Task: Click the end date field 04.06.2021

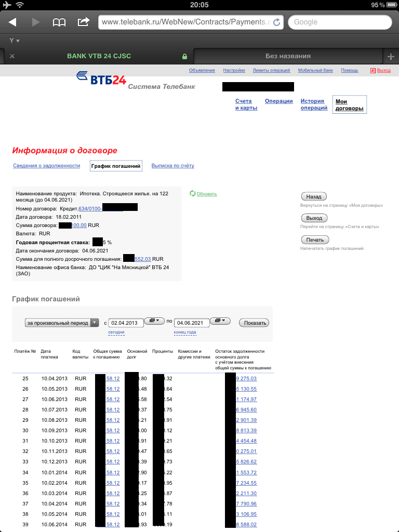Action: (x=192, y=323)
